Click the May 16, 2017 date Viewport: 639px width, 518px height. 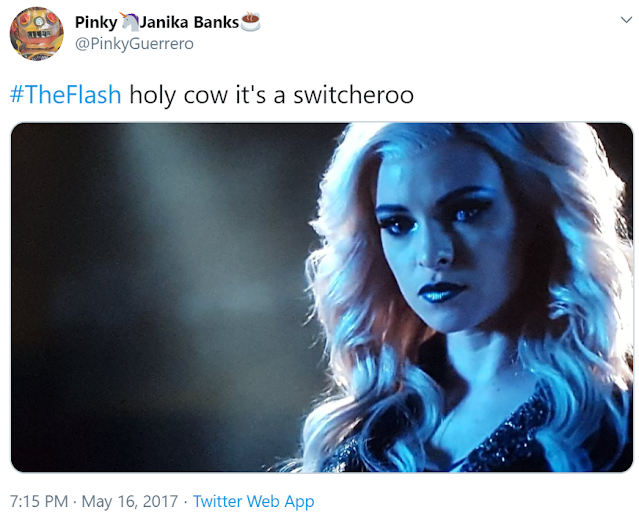[130, 501]
